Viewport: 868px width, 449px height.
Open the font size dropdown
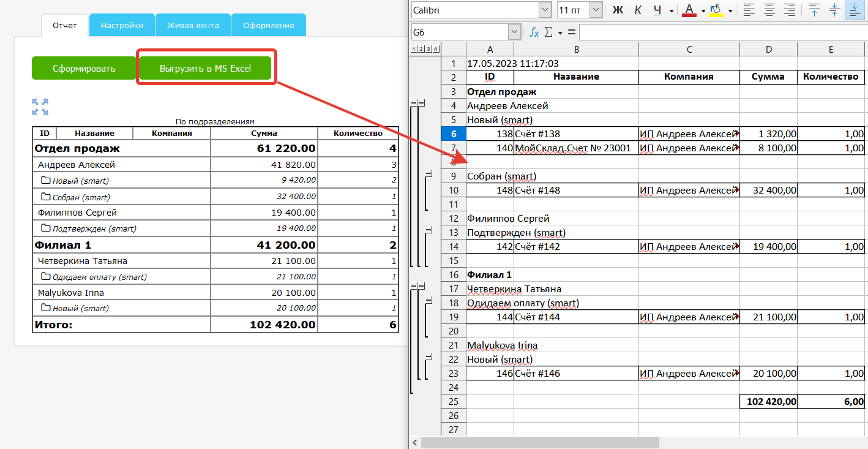(x=596, y=10)
